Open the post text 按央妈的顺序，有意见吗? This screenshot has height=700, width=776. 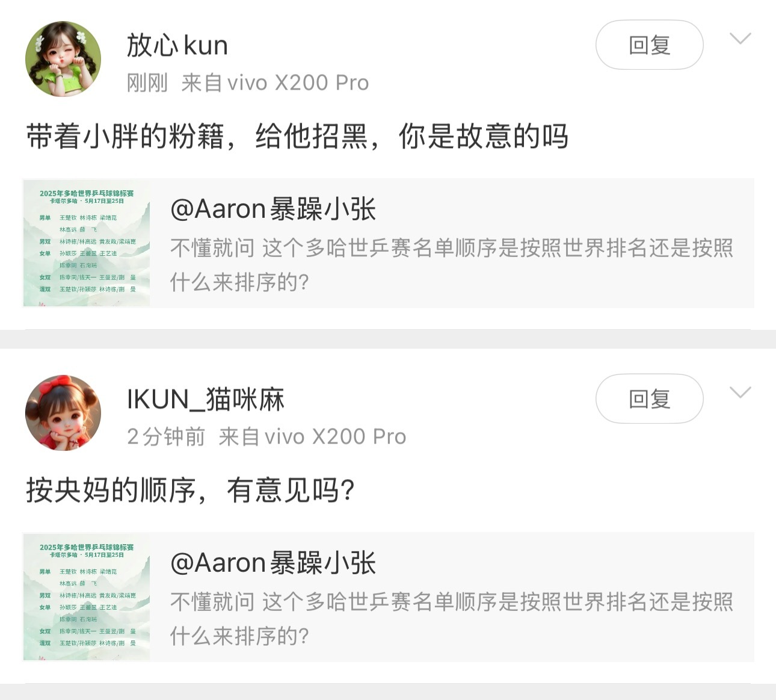[190, 490]
